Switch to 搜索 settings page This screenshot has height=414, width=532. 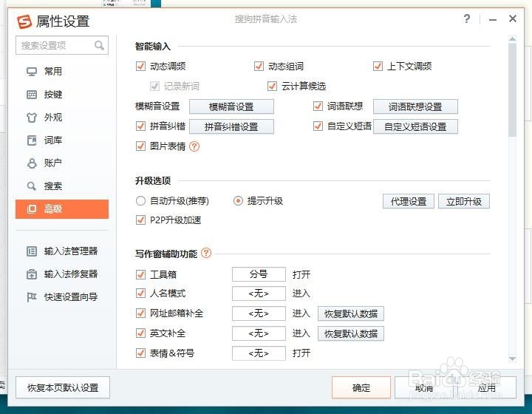[62, 186]
